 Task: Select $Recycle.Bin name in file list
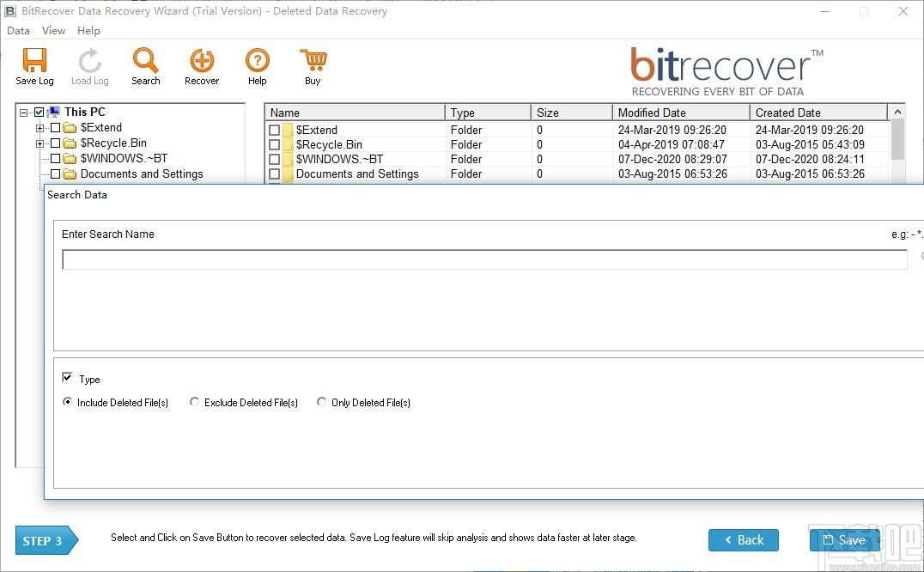pos(329,145)
